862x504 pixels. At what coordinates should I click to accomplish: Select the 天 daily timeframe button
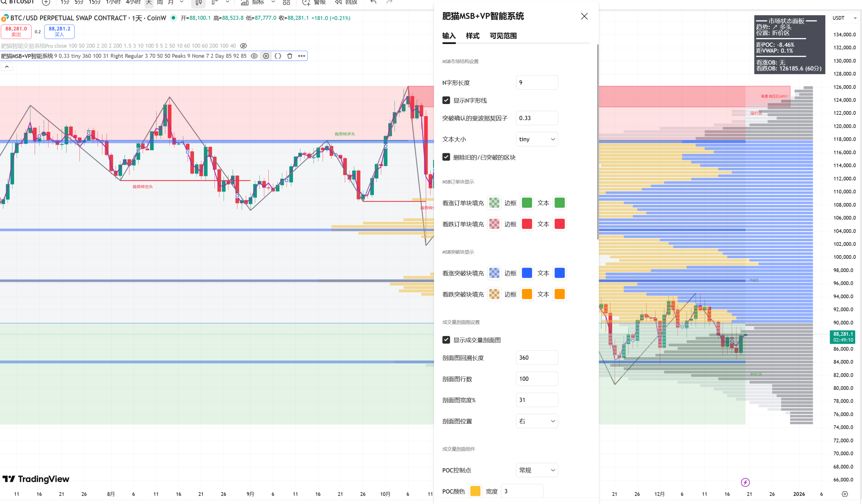[149, 2]
